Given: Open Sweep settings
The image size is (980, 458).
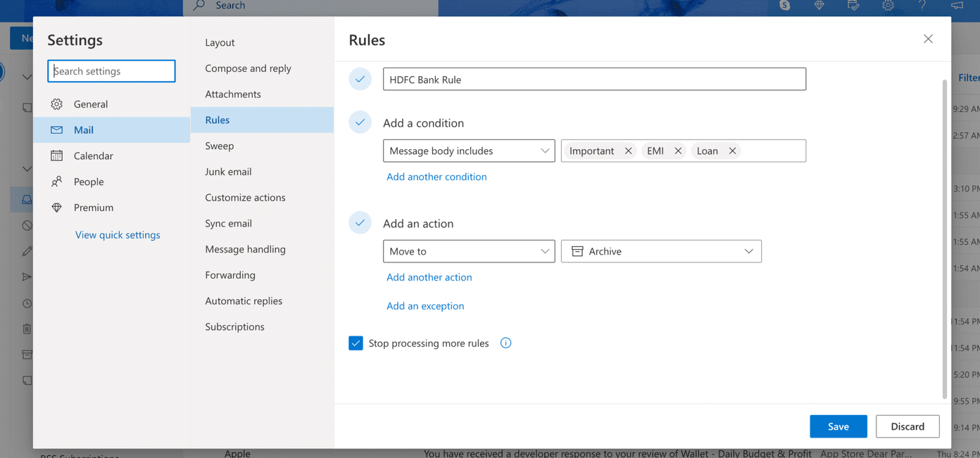Looking at the screenshot, I should (262, 146).
